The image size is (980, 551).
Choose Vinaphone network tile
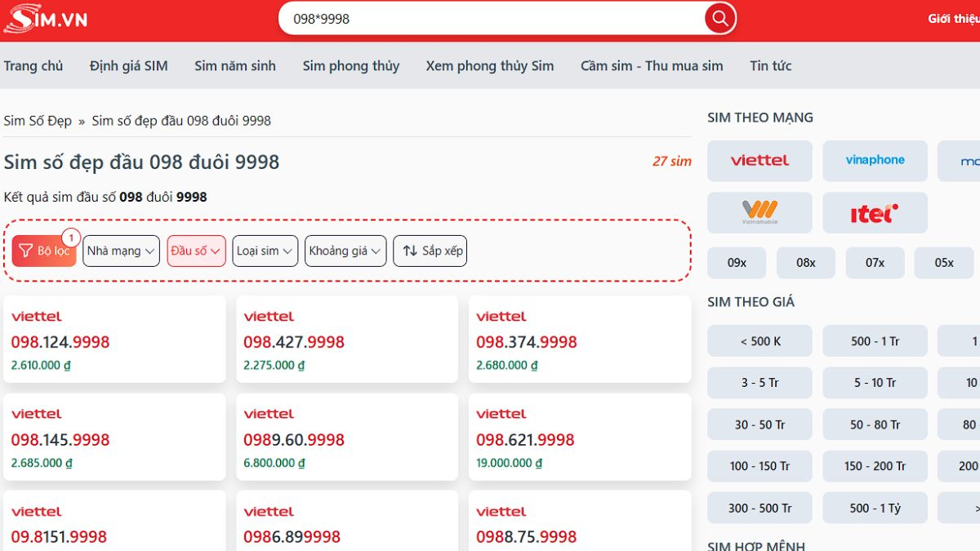coord(875,161)
